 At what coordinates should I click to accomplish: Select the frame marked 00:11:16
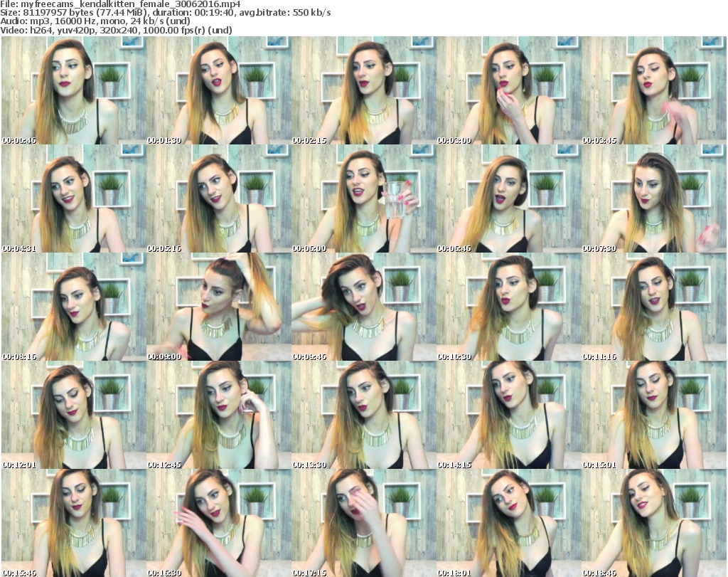653,307
